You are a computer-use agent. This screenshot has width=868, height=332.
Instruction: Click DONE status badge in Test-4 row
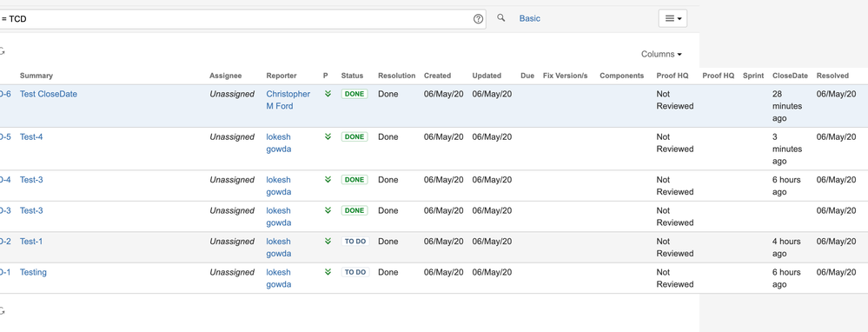(354, 136)
